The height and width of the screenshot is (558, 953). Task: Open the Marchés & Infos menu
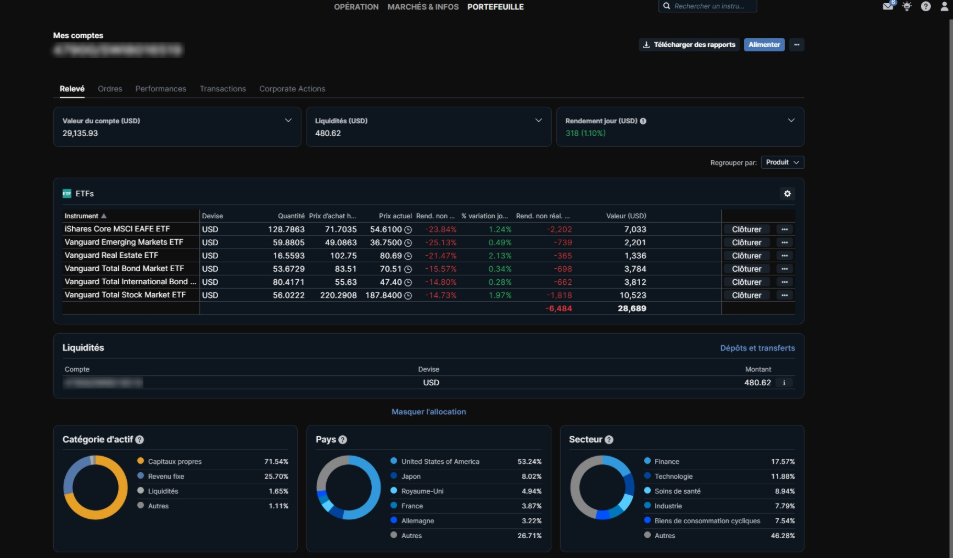(x=423, y=7)
